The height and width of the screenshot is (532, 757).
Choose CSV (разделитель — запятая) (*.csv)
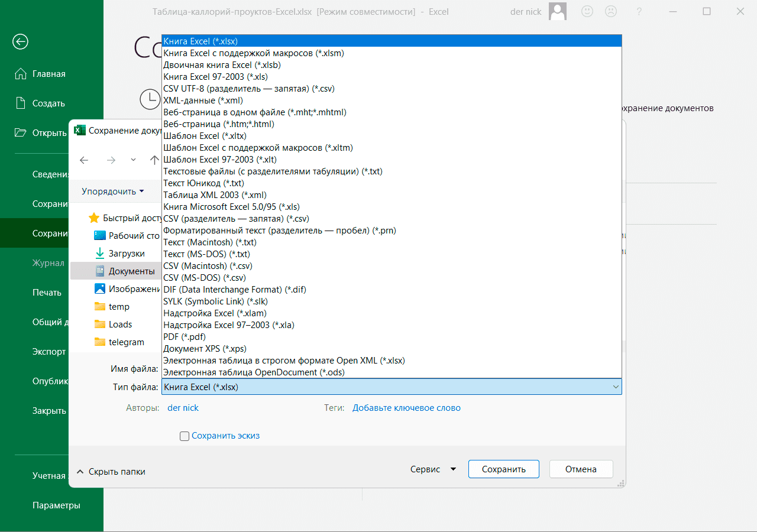(392, 219)
